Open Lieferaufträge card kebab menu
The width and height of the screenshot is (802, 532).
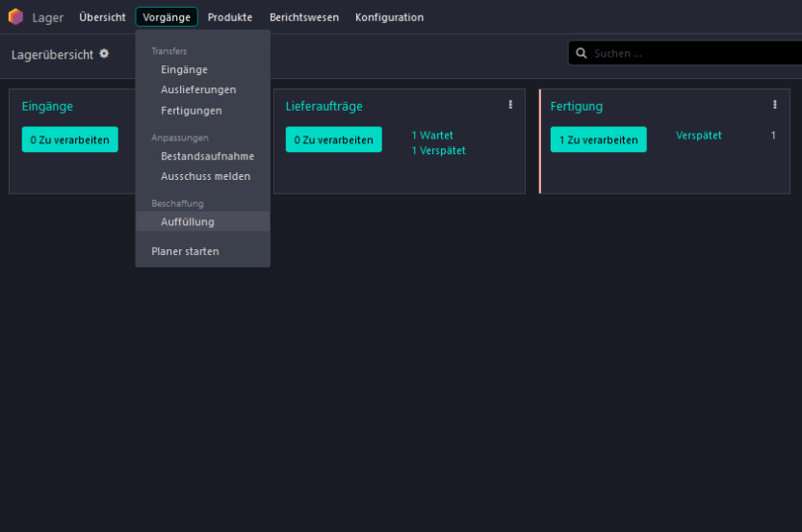point(510,105)
